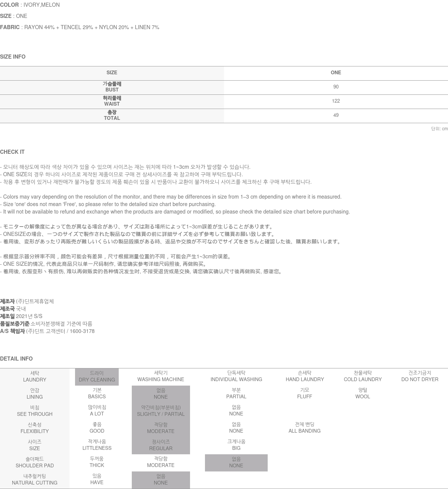
Task: Click the LITTLENESS size option
Action: tap(97, 445)
